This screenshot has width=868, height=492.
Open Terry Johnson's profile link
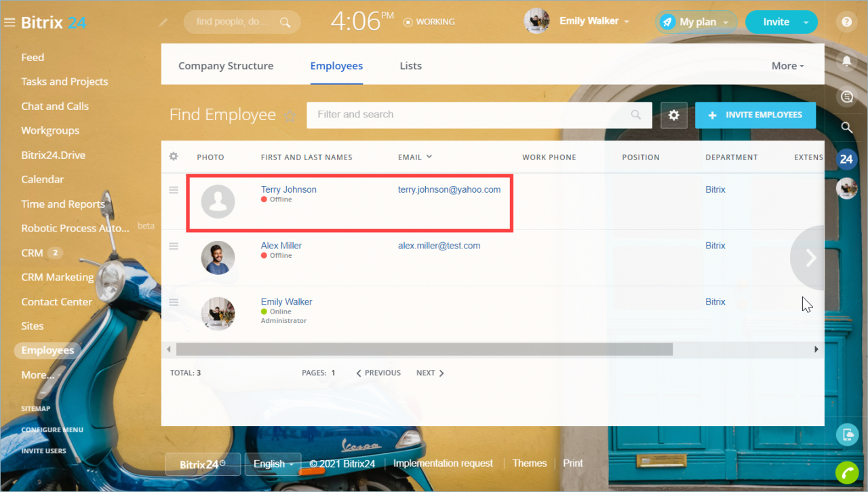289,189
